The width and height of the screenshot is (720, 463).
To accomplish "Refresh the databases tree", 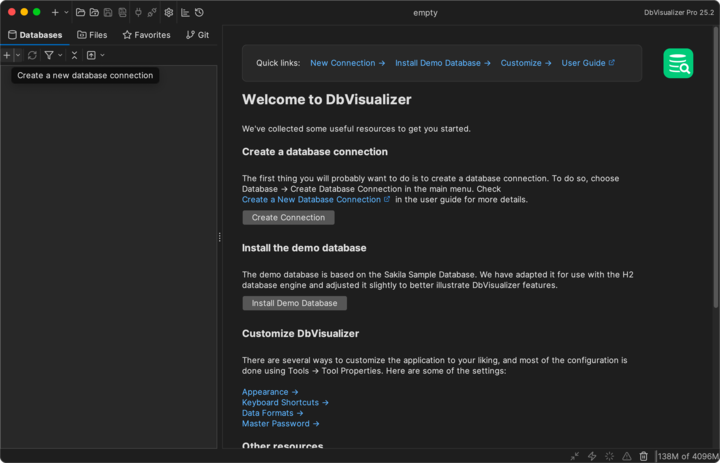I will 32,55.
